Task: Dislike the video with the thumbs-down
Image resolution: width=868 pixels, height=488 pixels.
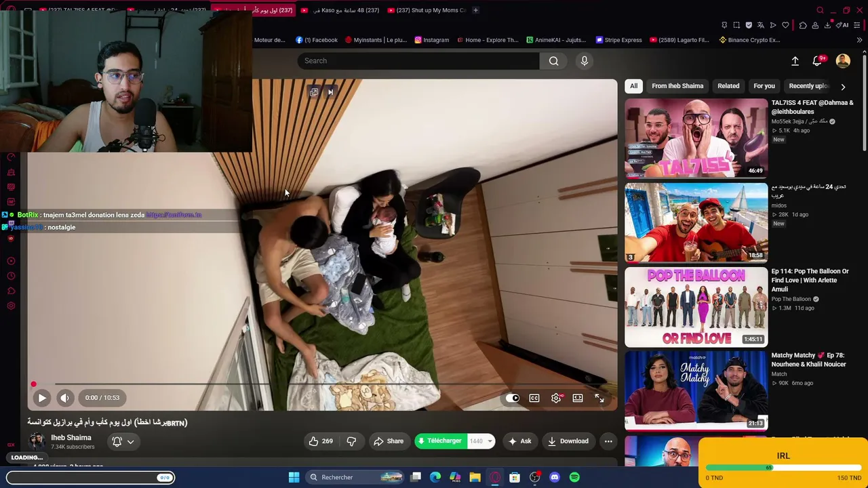Action: pos(351,441)
